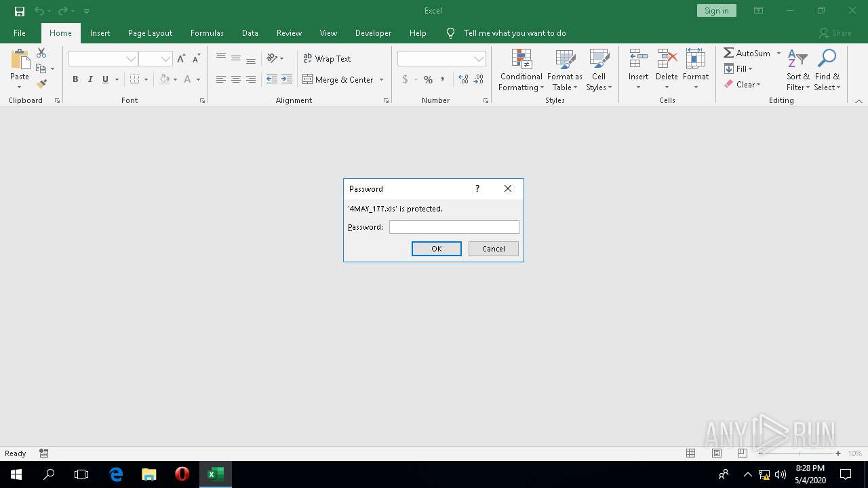Click Accounting Number Format dollar icon

tap(405, 79)
